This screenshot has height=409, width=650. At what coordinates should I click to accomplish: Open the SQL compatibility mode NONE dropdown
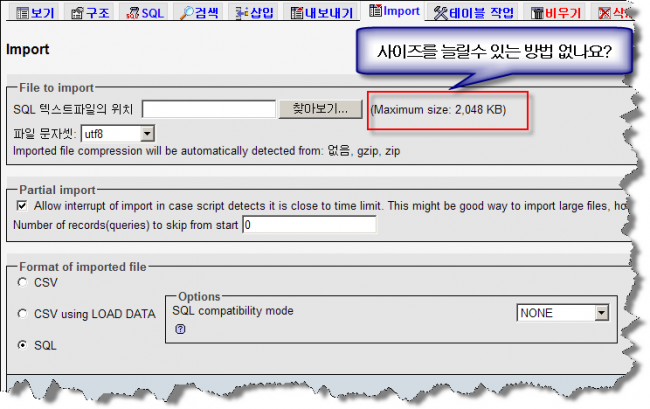point(563,313)
